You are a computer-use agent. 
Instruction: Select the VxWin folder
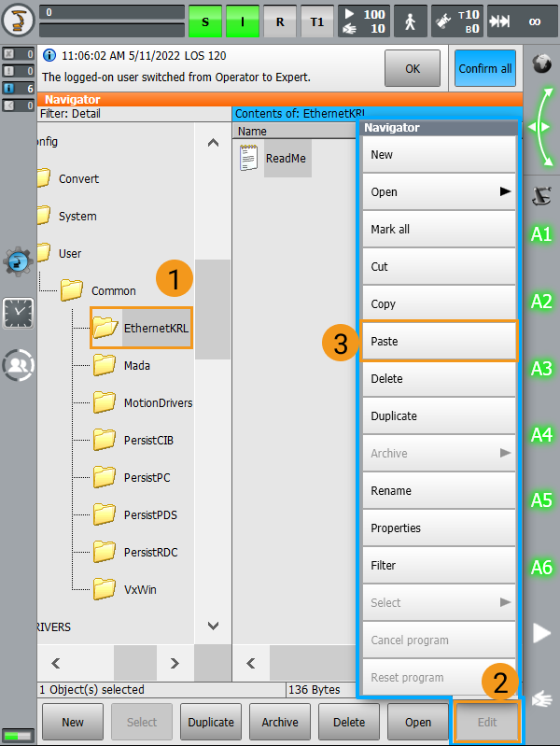coord(125,589)
